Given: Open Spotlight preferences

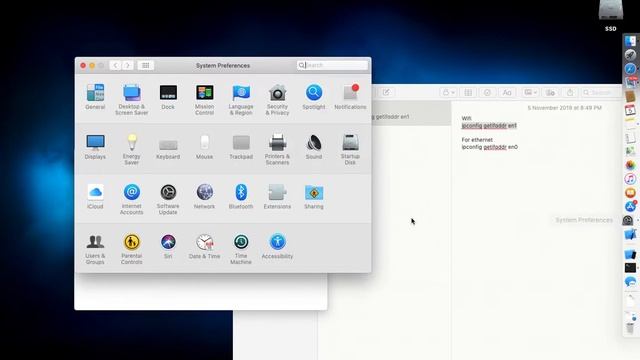Looking at the screenshot, I should tap(314, 97).
